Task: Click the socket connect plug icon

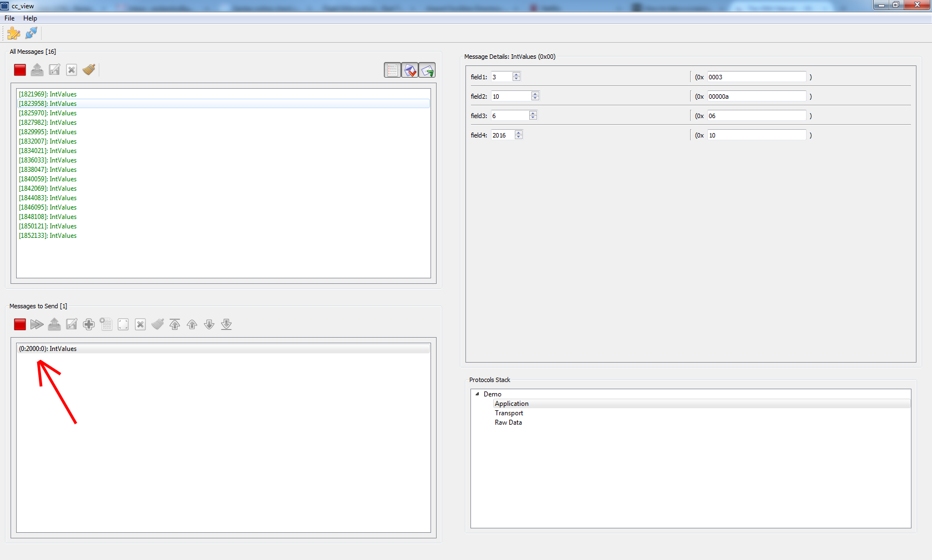Action: click(x=32, y=33)
